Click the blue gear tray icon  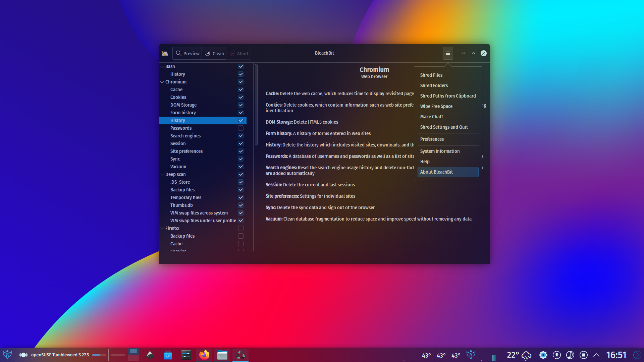click(x=543, y=355)
